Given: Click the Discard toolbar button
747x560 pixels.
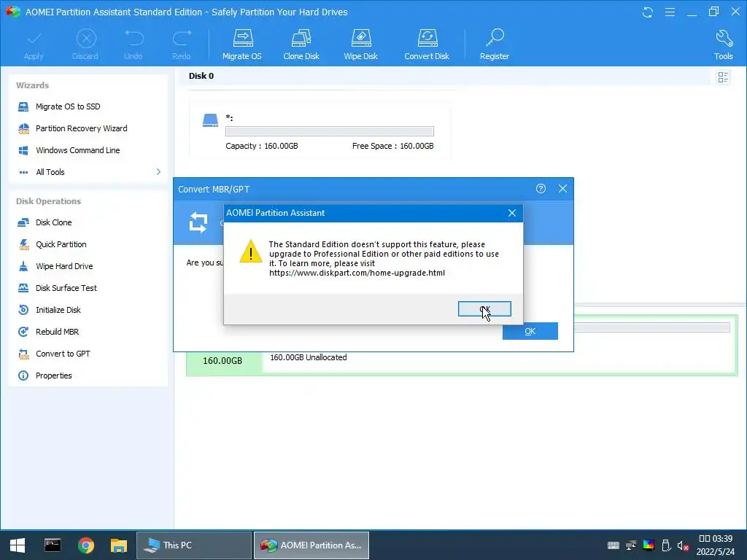Looking at the screenshot, I should (85, 44).
